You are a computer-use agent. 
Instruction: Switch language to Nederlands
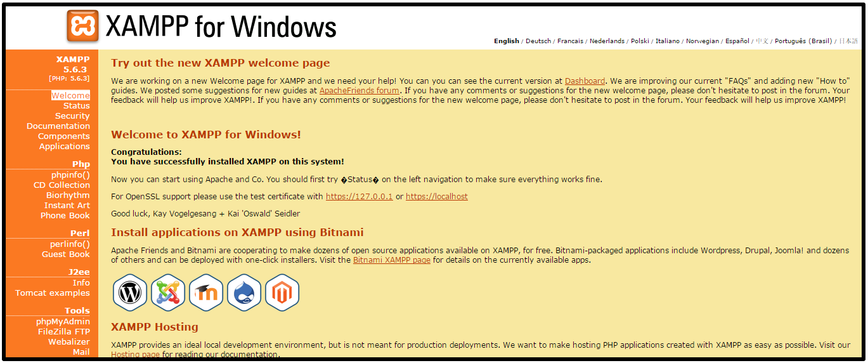tap(607, 41)
